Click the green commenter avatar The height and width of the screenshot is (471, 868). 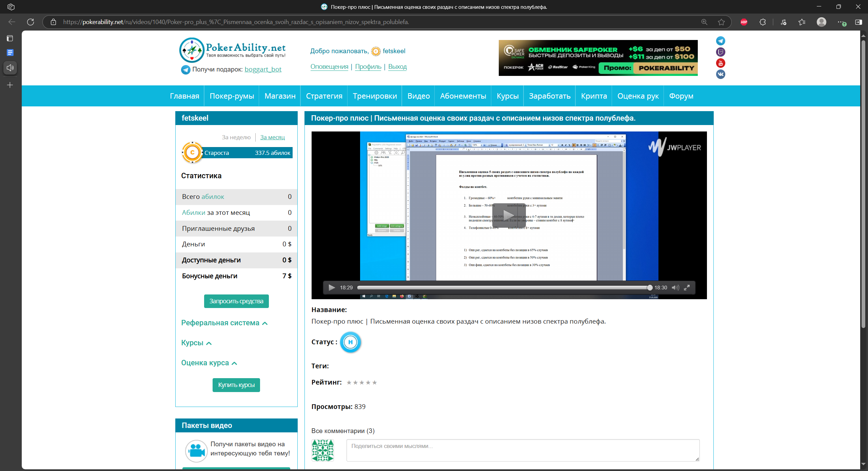coord(322,450)
